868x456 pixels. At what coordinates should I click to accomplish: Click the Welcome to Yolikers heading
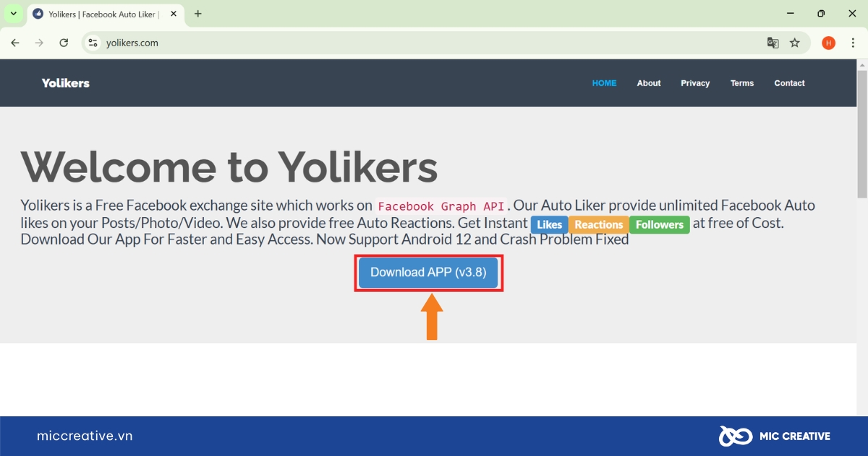[x=229, y=166]
